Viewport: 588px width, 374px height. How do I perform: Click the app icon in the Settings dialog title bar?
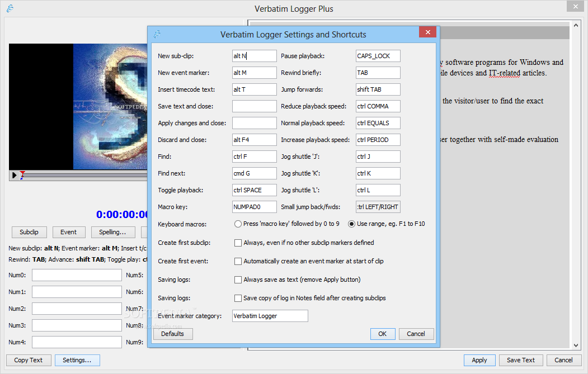click(x=157, y=35)
